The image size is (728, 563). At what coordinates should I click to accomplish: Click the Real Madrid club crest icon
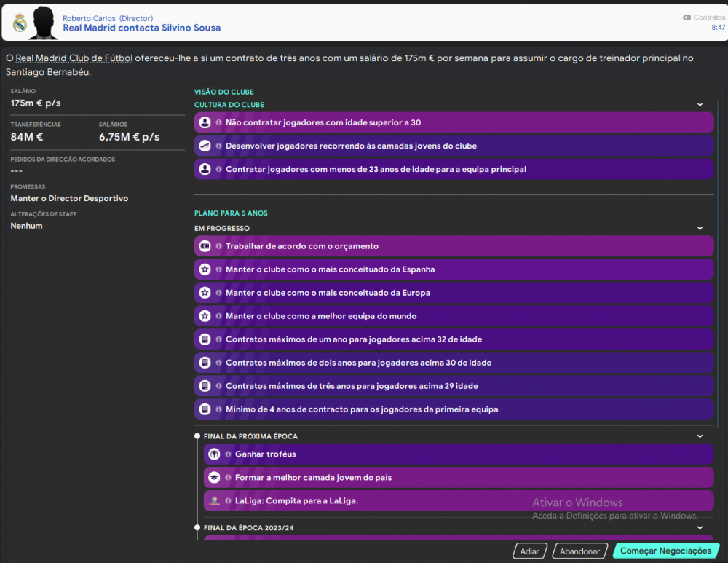20,23
